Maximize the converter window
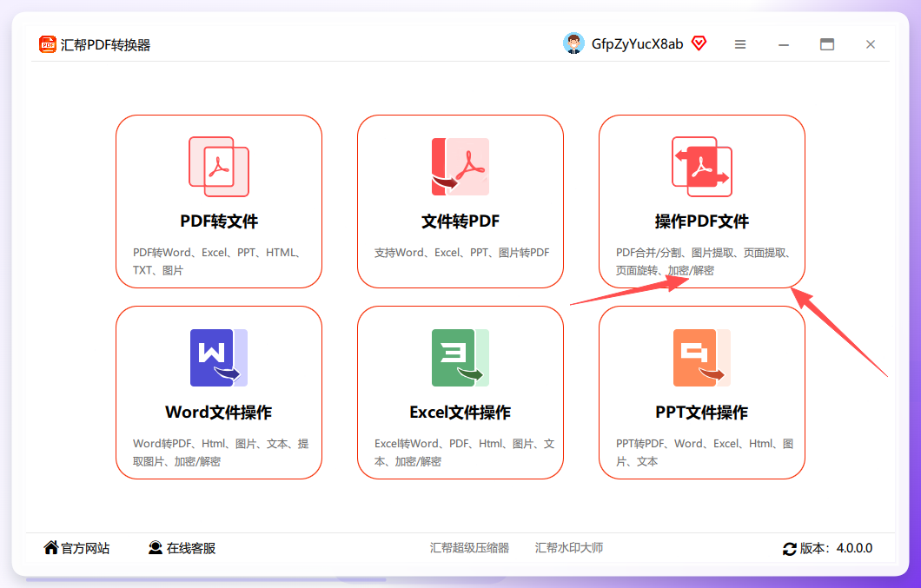 click(827, 44)
